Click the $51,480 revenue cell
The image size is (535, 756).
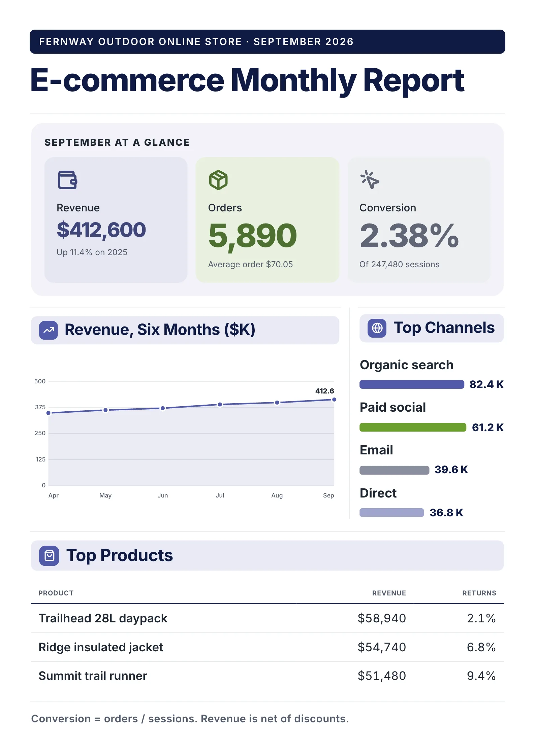coord(382,676)
